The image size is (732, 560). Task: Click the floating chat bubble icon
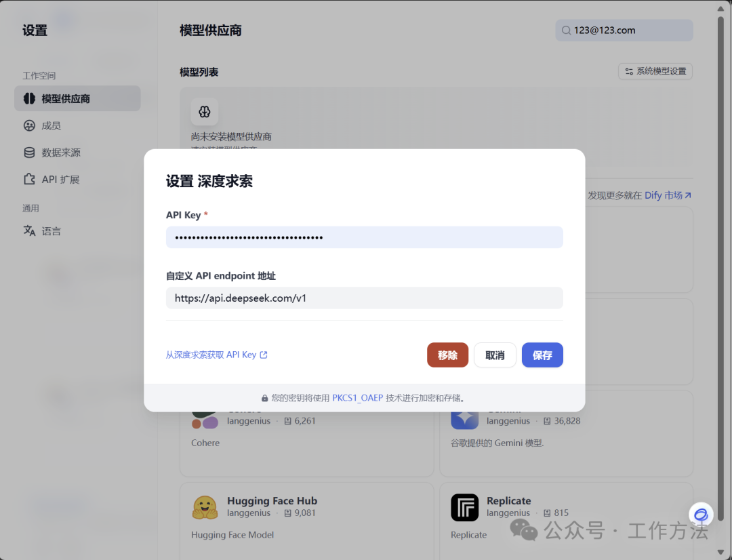(x=701, y=515)
